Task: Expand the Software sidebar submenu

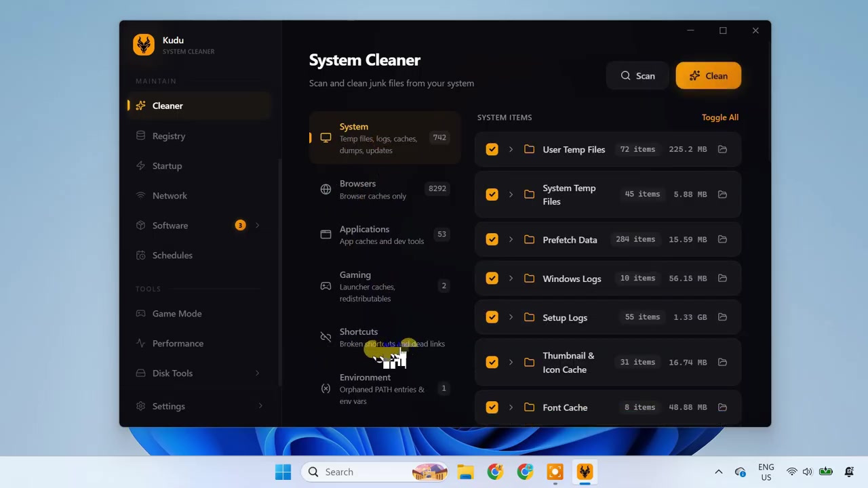Action: 257,225
